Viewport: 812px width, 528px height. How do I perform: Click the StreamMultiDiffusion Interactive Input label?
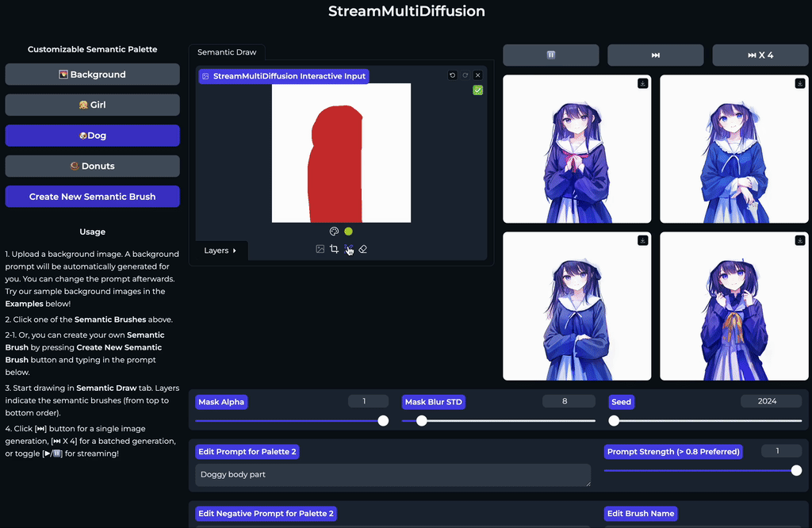point(284,76)
